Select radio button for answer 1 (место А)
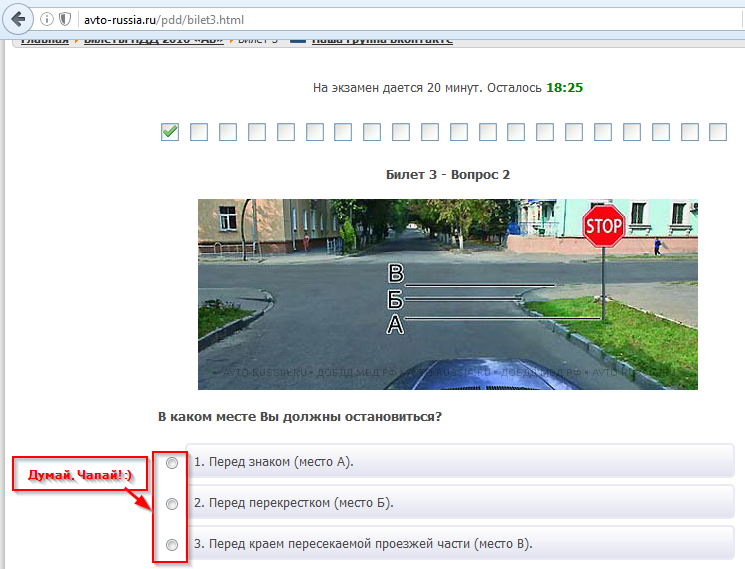Image resolution: width=745 pixels, height=569 pixels. [x=172, y=463]
